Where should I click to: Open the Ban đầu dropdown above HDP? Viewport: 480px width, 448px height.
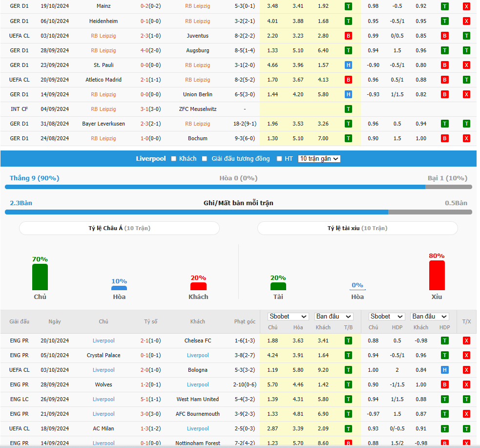pyautogui.click(x=429, y=316)
